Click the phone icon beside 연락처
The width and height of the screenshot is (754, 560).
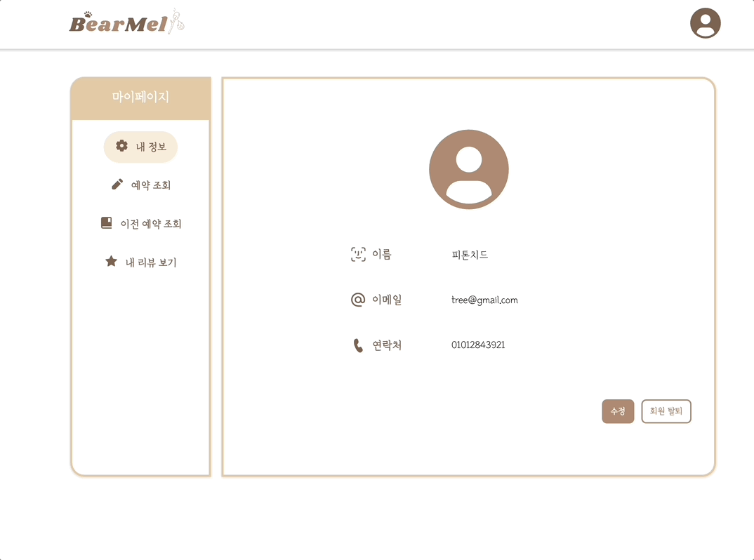click(358, 345)
